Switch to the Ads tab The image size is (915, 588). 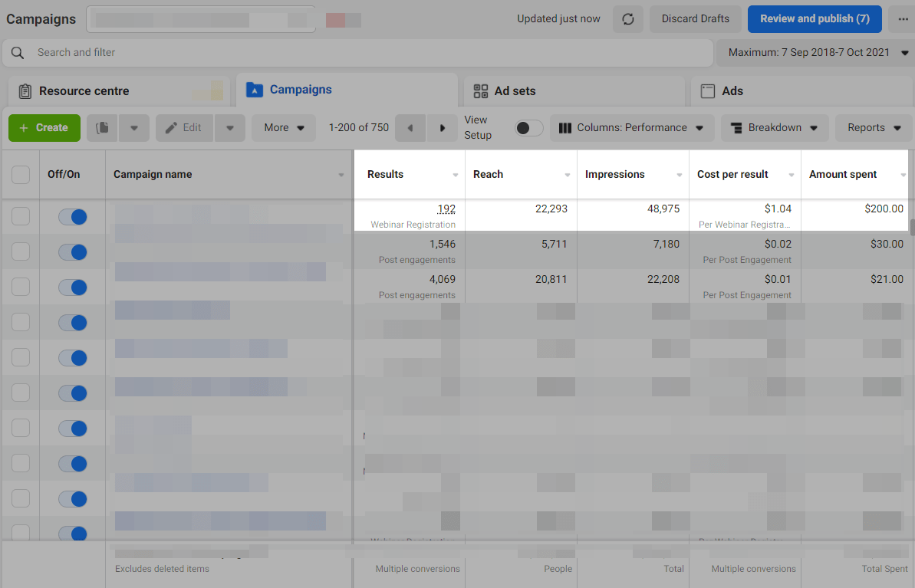(x=732, y=91)
